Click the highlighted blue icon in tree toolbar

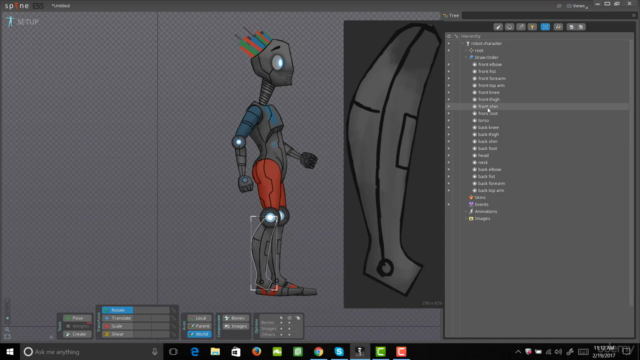coord(545,27)
